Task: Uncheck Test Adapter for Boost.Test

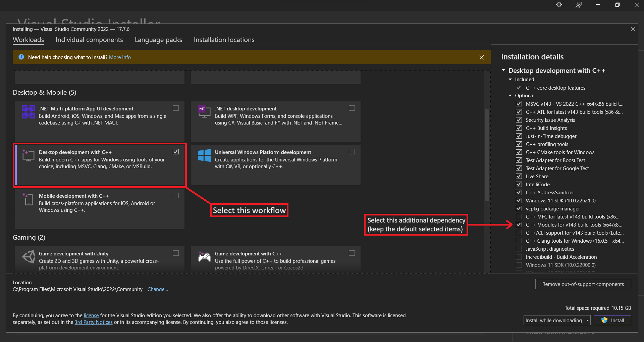Action: [519, 160]
